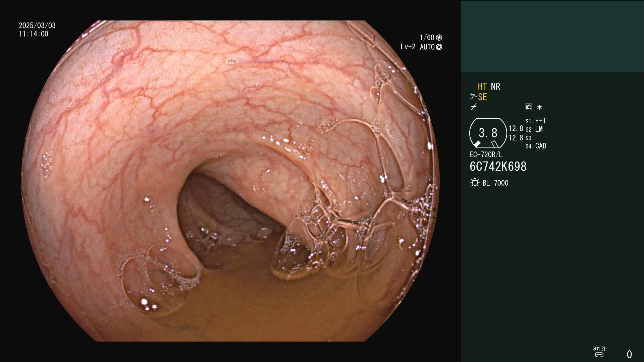
Task: Click the S4: CAD switch assignment
Action: (x=536, y=146)
